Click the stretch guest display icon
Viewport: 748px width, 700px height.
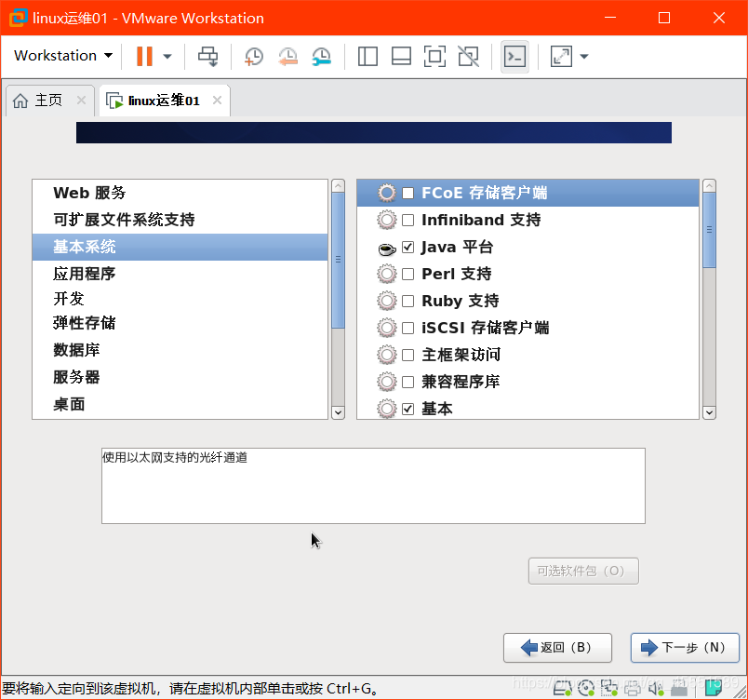pos(561,56)
